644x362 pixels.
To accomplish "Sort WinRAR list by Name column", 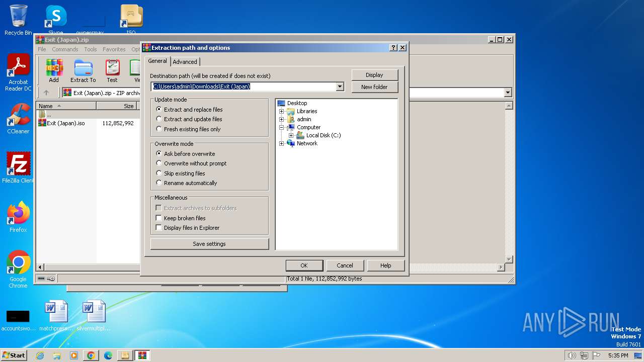I will pyautogui.click(x=66, y=106).
